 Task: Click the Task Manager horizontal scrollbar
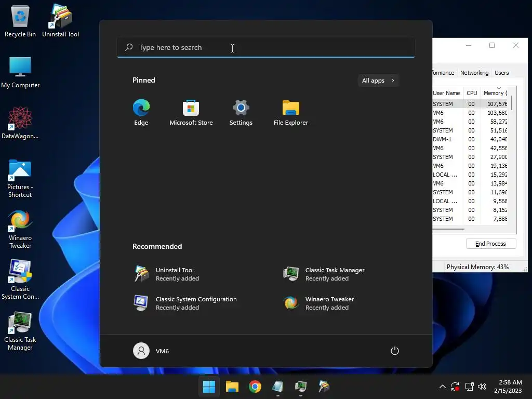(x=448, y=229)
